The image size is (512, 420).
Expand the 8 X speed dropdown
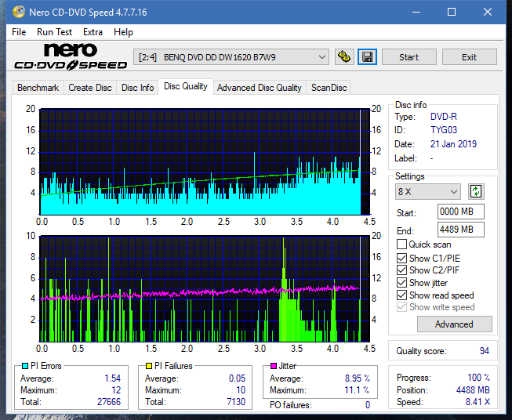pyautogui.click(x=428, y=191)
